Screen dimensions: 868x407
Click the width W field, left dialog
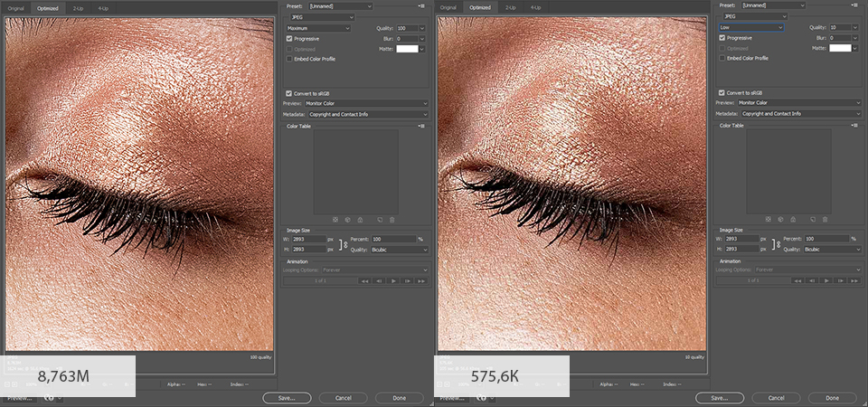click(309, 239)
